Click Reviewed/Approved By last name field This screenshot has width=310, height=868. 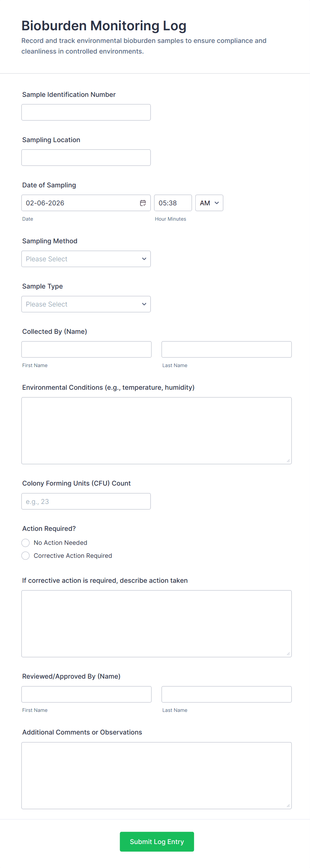[x=226, y=694]
